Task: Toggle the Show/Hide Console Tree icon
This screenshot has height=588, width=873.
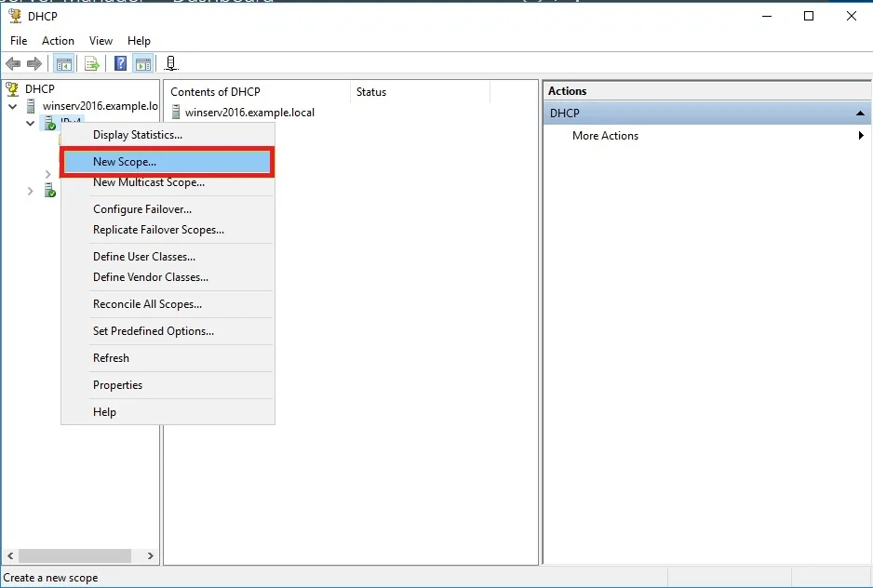Action: 63,63
